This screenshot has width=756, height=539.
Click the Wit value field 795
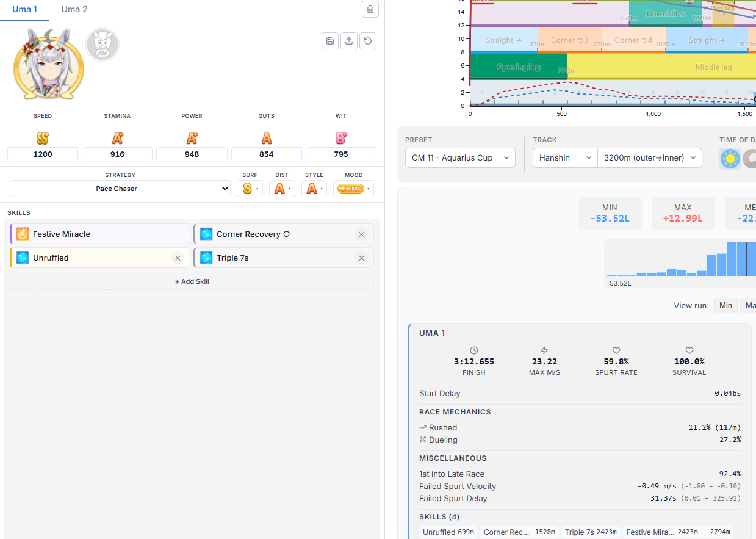coord(341,154)
